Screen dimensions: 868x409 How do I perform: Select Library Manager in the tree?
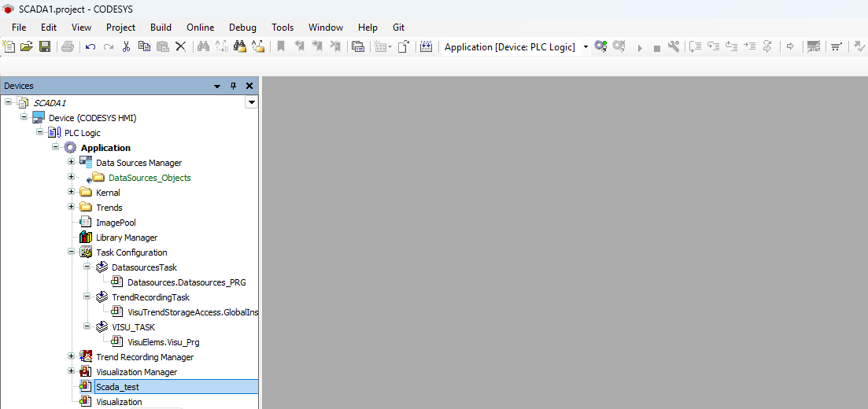pos(127,238)
